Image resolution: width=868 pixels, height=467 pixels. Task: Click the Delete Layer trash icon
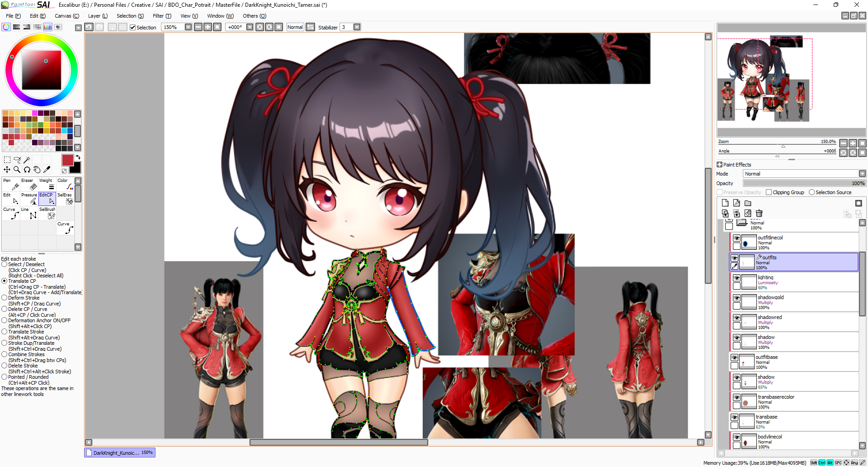tap(759, 214)
